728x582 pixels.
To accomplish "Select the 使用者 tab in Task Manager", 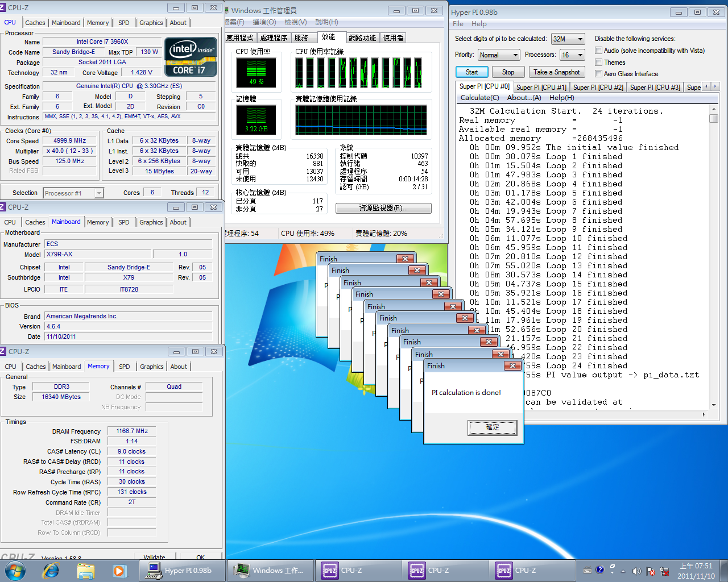I will coord(393,38).
